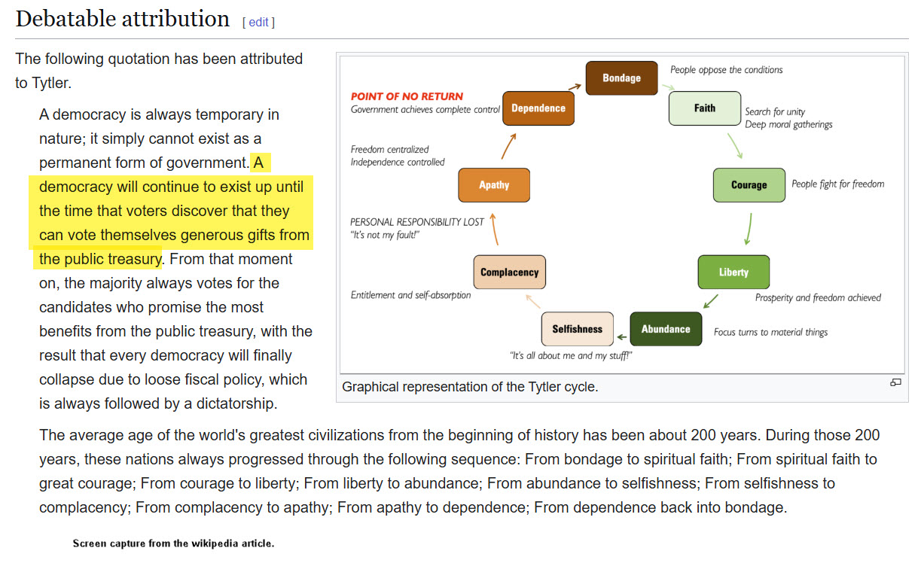Select the Faith node in the diagram
924x563 pixels.
[704, 108]
